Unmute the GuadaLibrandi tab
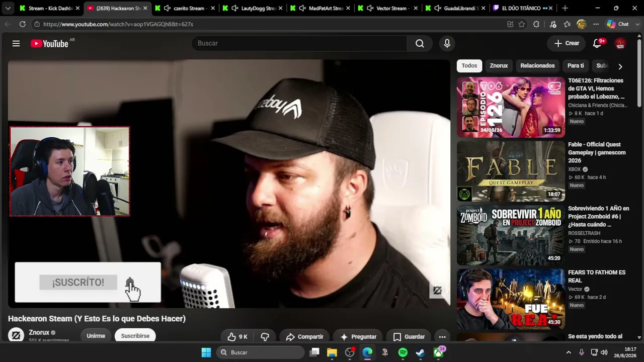Viewport: 644px width, 362px height. (x=438, y=8)
